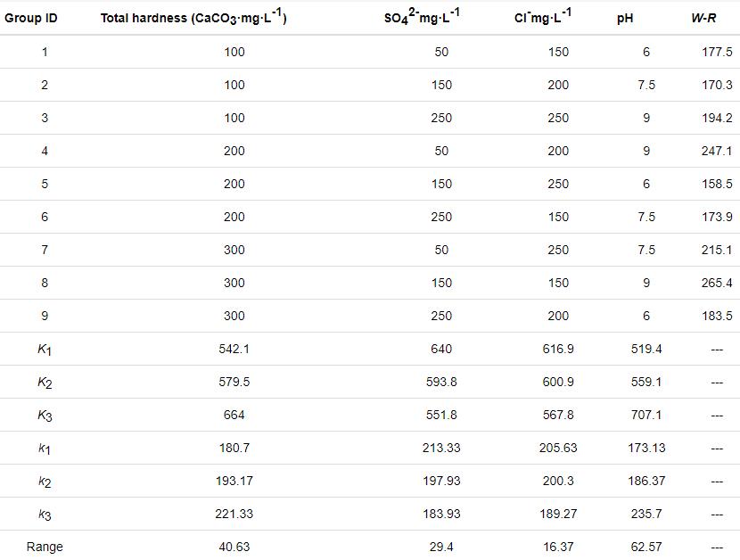Select the Range value 29.4

(x=441, y=547)
